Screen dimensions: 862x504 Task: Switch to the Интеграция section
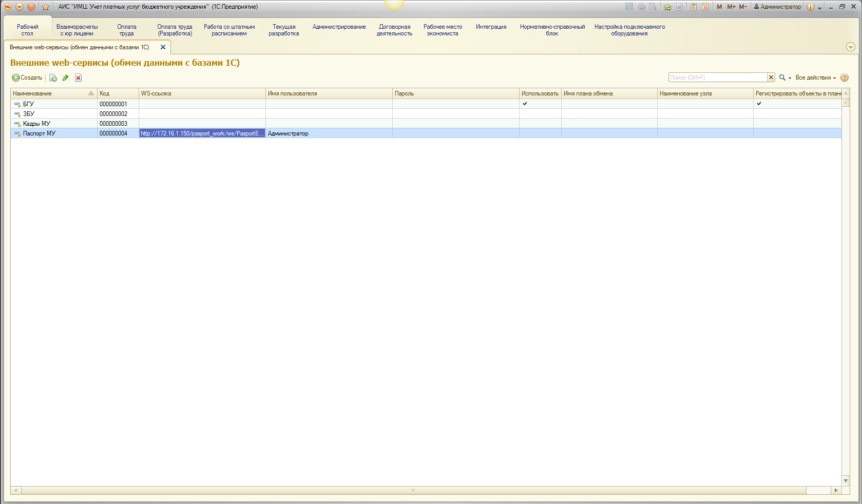491,27
